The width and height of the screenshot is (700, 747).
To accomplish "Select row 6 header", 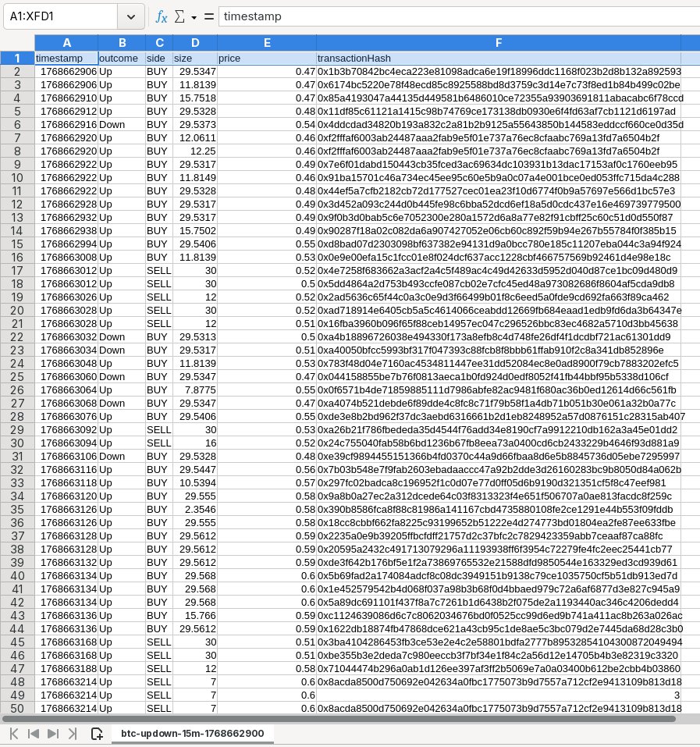I will pyautogui.click(x=17, y=125).
